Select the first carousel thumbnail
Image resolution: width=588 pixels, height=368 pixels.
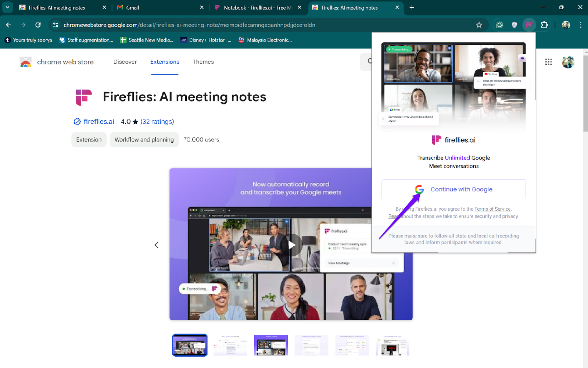coord(190,345)
